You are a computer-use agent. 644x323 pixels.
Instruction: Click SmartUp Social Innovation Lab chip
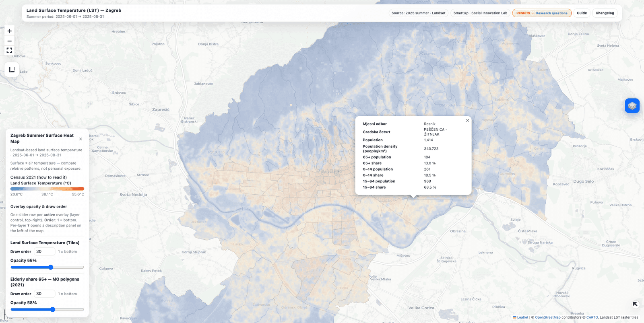pos(480,13)
